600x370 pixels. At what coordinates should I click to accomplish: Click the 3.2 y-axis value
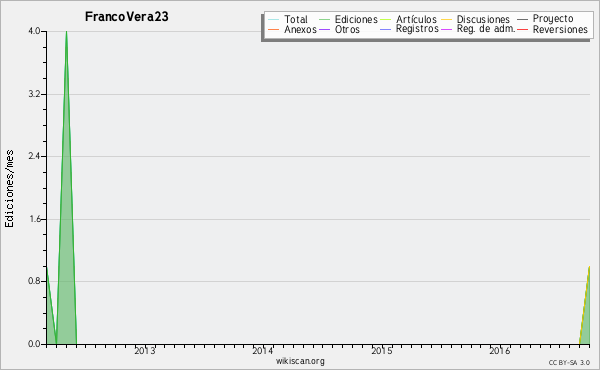pos(34,94)
